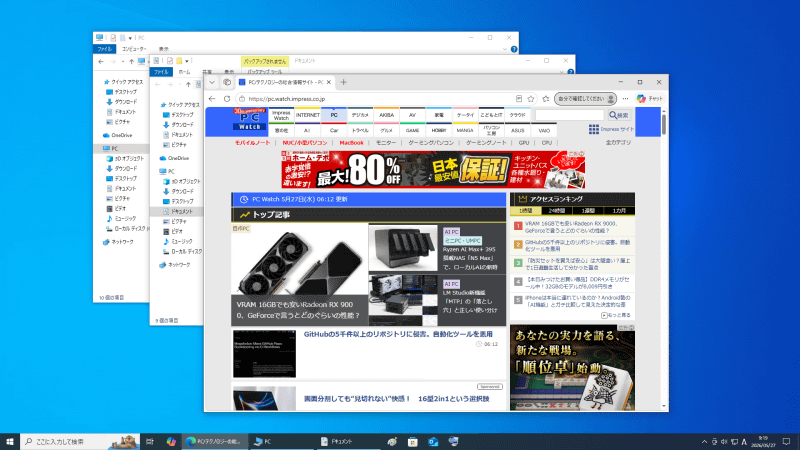Click properties icon in Documents window title bar
800x450 pixels.
coord(169,61)
